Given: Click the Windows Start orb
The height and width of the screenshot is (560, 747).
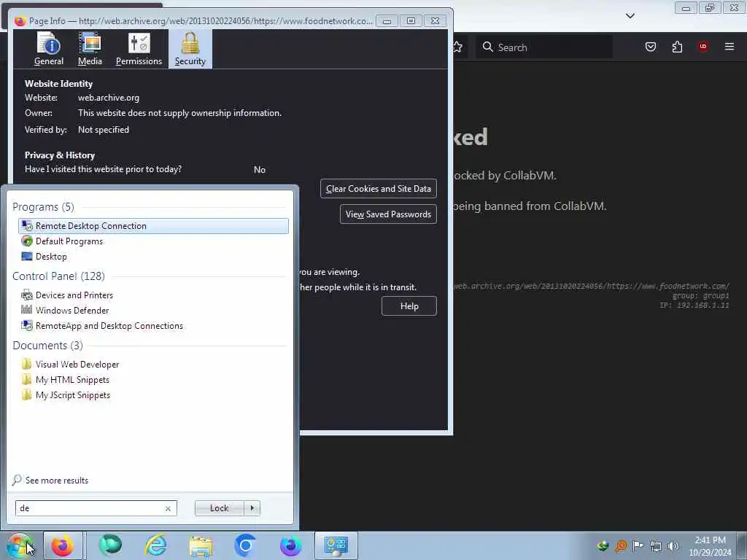Looking at the screenshot, I should point(19,545).
